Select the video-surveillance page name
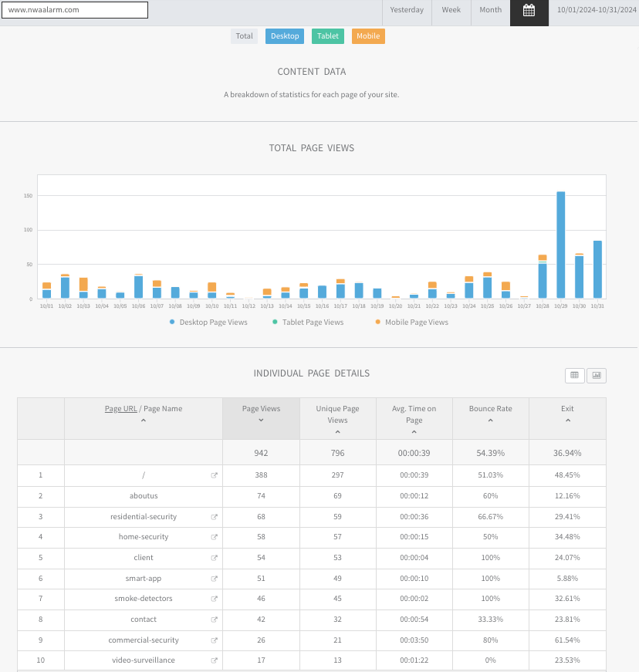 tap(144, 660)
